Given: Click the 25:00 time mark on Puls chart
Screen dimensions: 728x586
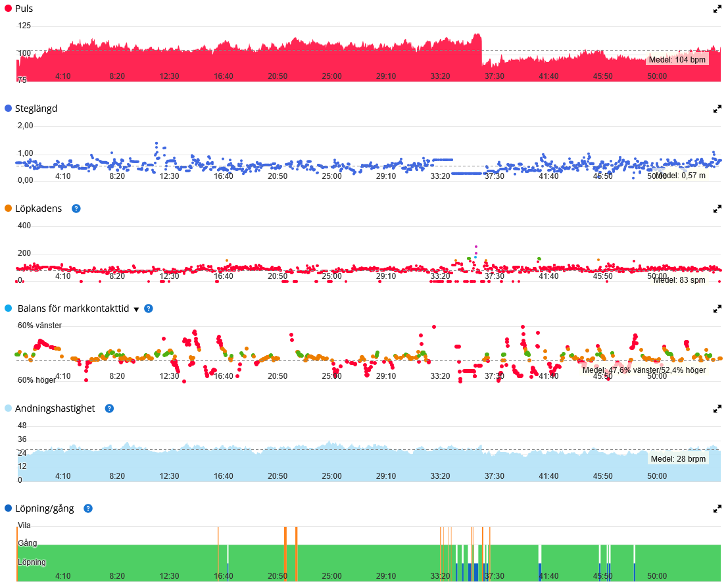Looking at the screenshot, I should click(332, 76).
